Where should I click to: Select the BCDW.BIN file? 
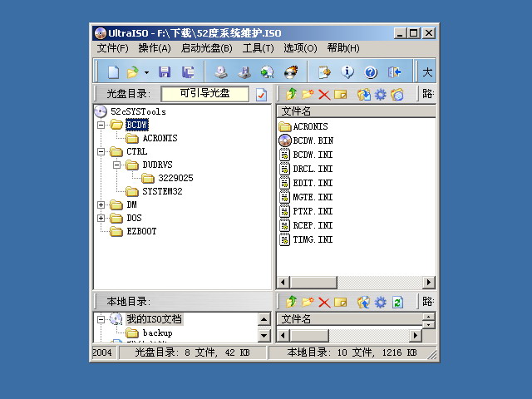(x=313, y=140)
